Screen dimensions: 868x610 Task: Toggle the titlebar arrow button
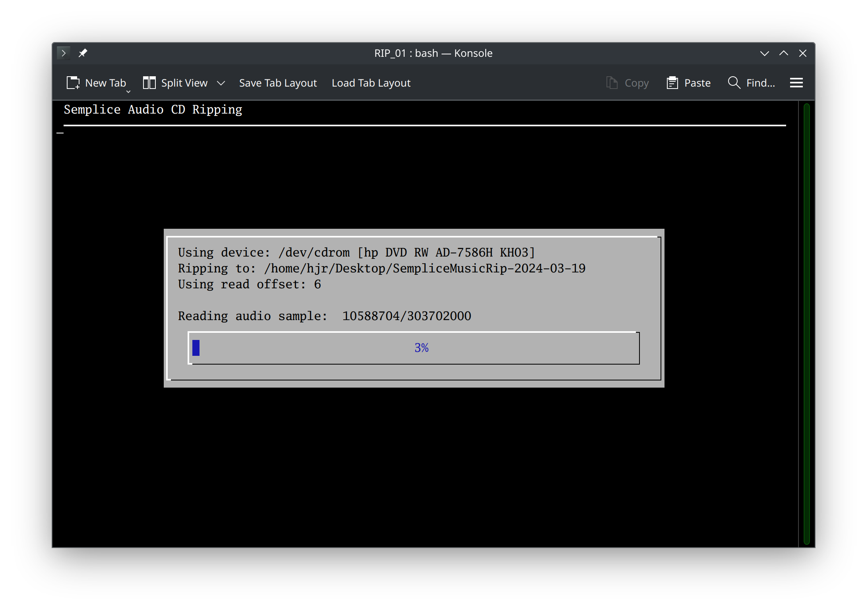coord(783,53)
